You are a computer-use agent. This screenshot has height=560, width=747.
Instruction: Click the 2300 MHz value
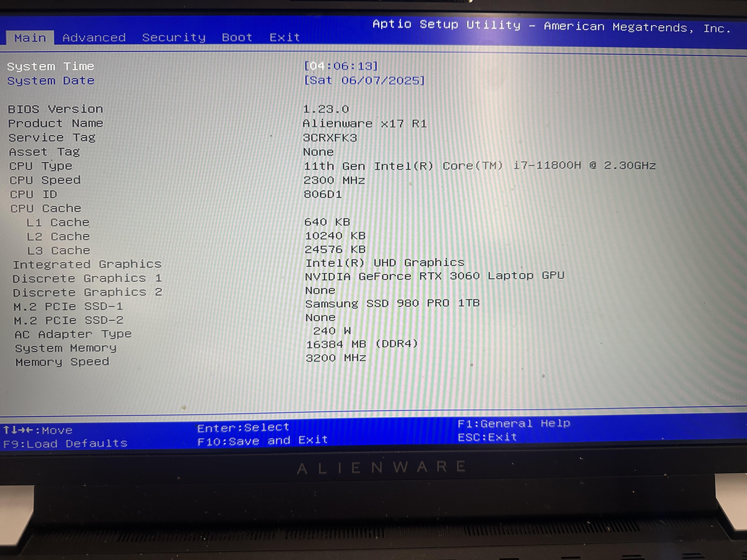(334, 180)
